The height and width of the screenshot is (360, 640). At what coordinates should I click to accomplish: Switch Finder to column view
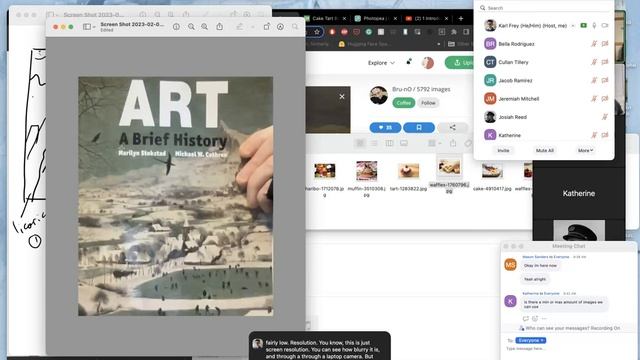(x=389, y=143)
